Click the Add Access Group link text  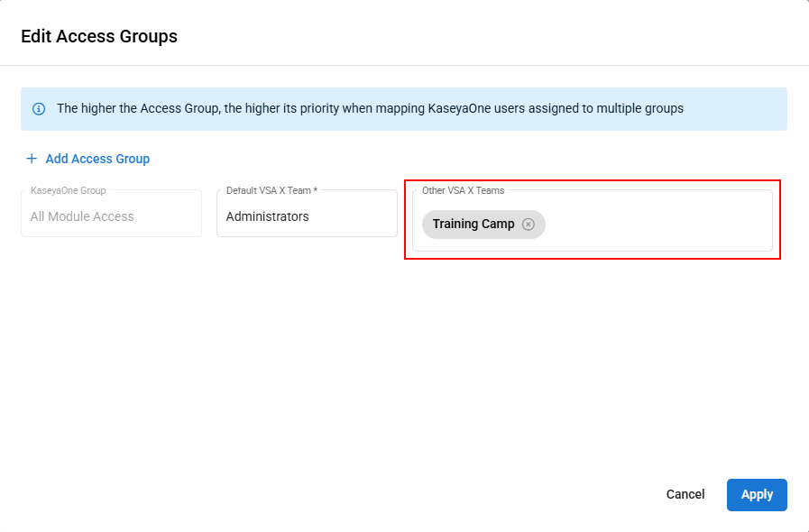tap(97, 159)
